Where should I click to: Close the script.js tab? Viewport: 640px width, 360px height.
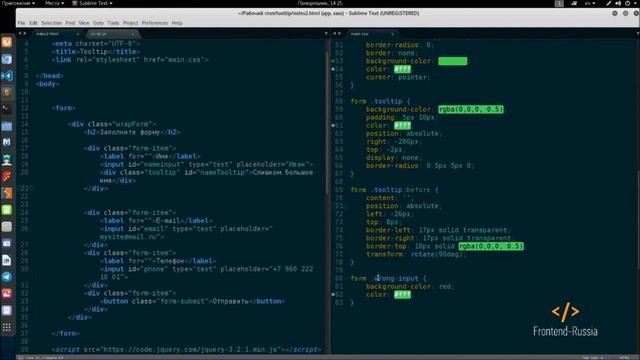click(132, 34)
